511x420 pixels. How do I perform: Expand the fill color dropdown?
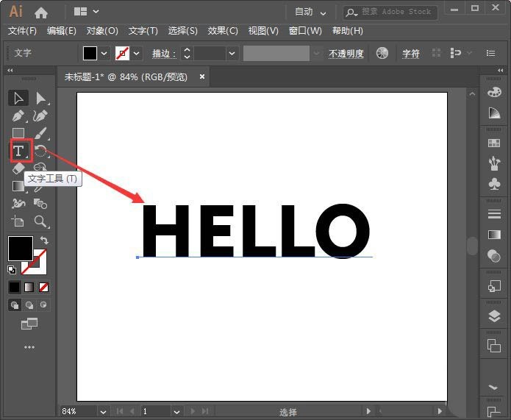pos(104,53)
